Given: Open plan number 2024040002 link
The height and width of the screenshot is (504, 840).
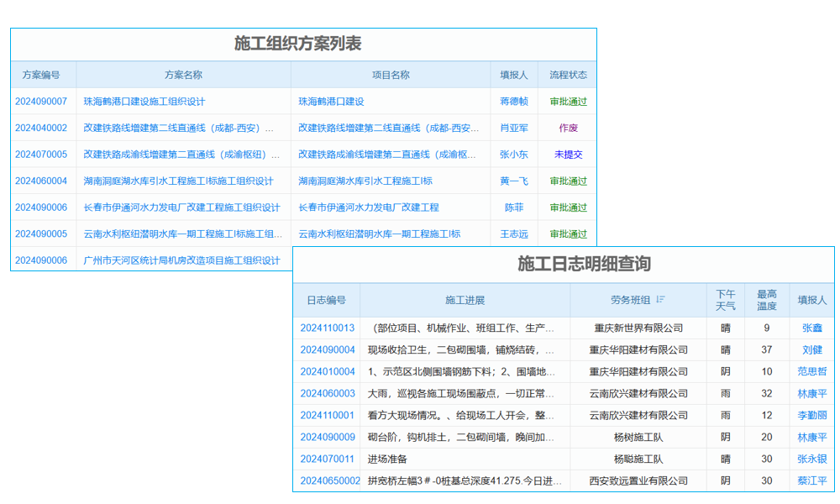Looking at the screenshot, I should pyautogui.click(x=41, y=128).
